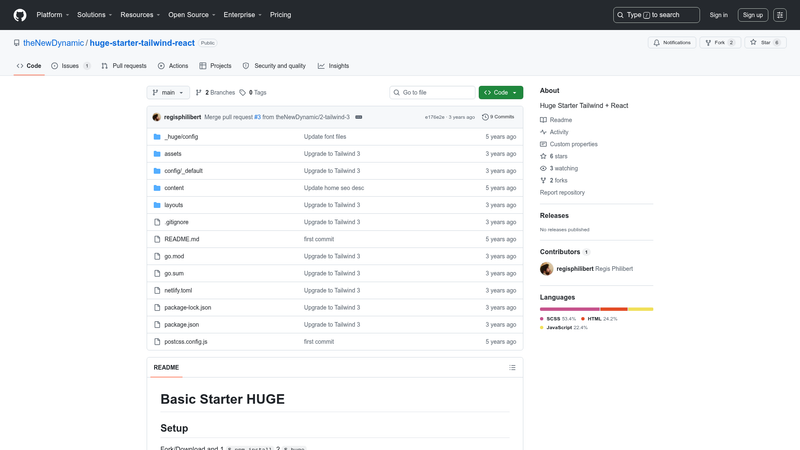800x450 pixels.
Task: Click the star icon beside 6 stars
Action: pos(543,156)
